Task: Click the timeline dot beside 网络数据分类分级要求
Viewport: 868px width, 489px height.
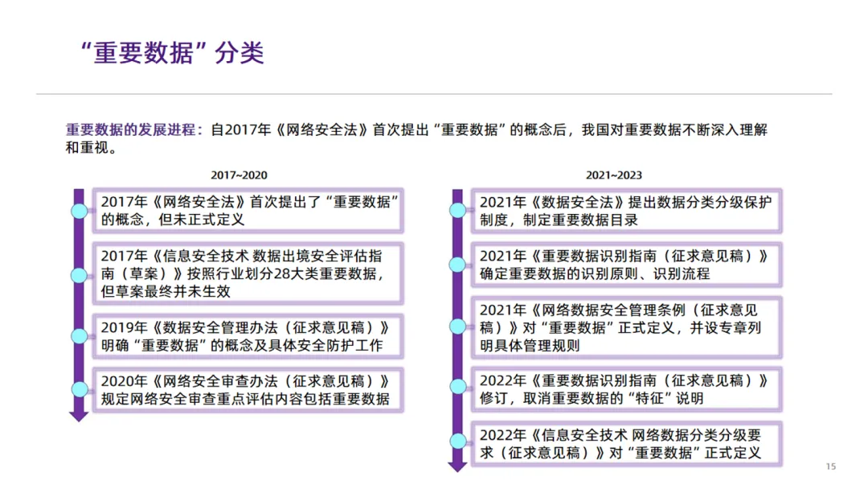Action: point(458,442)
